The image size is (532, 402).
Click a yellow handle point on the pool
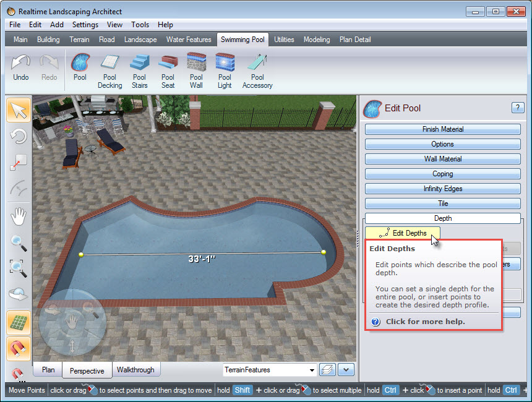pyautogui.click(x=81, y=253)
